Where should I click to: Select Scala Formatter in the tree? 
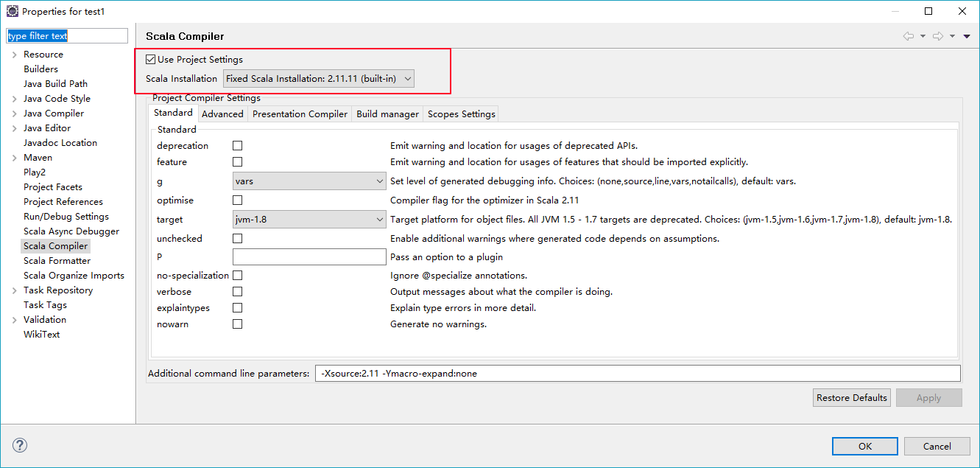(57, 261)
